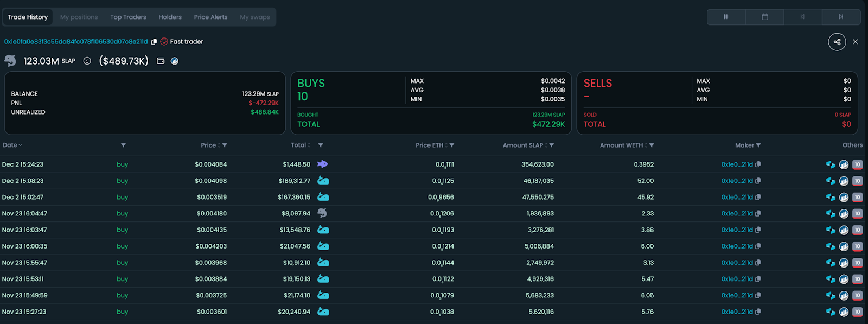Toggle the Total column sort arrows
868x324 pixels.
[x=309, y=145]
